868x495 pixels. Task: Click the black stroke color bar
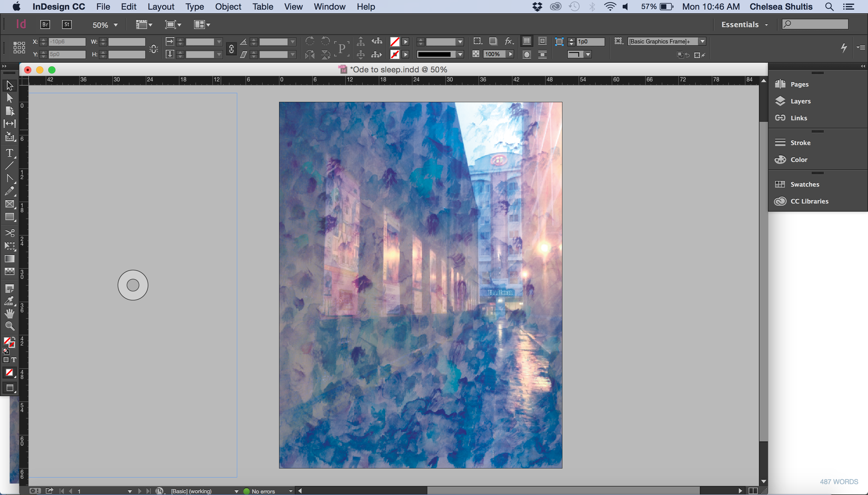[434, 54]
